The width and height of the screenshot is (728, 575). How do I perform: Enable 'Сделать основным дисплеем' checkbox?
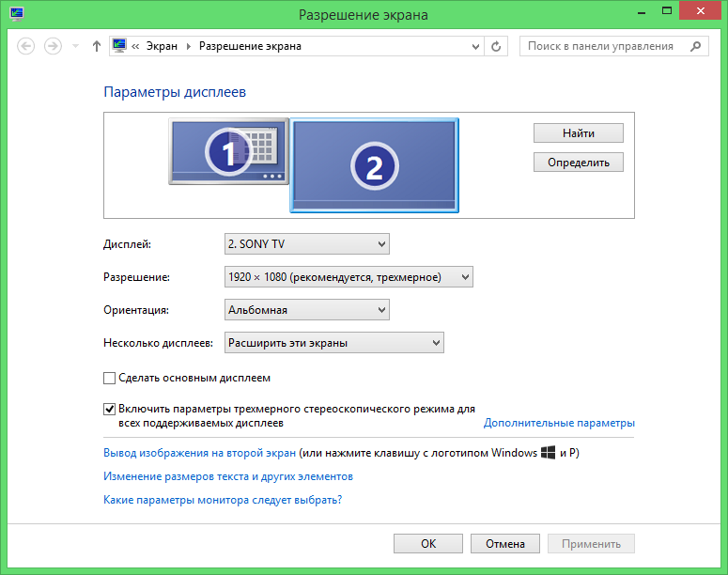(x=109, y=378)
